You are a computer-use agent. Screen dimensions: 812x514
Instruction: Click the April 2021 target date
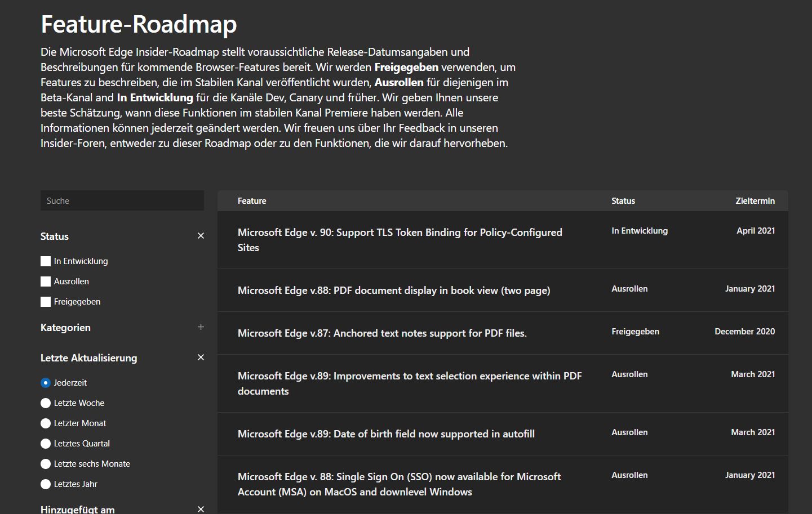click(x=756, y=231)
